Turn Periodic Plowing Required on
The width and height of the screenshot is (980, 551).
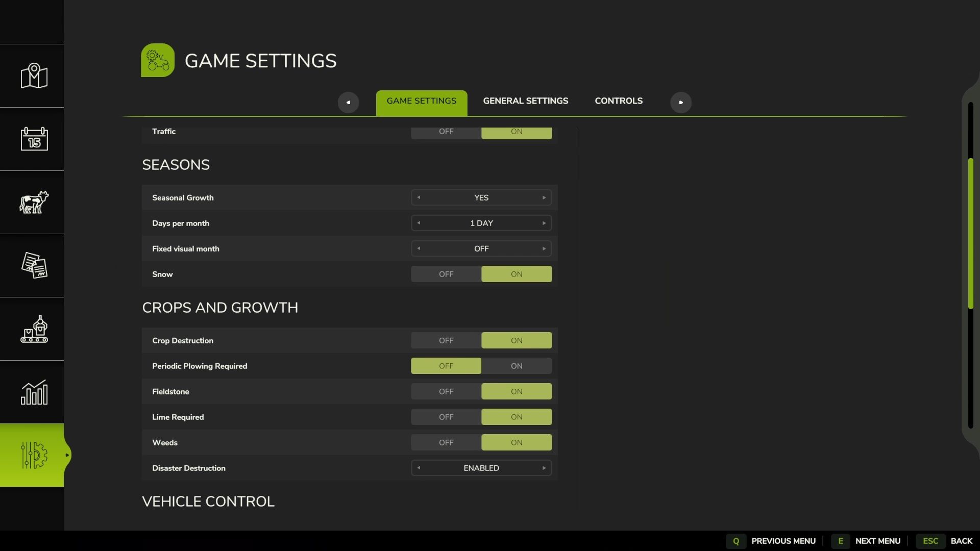click(516, 366)
